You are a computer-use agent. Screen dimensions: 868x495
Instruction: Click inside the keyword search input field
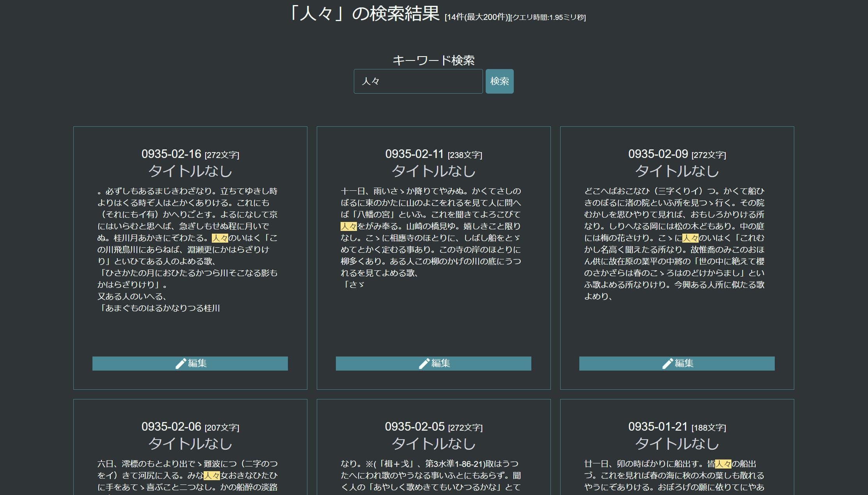[418, 81]
